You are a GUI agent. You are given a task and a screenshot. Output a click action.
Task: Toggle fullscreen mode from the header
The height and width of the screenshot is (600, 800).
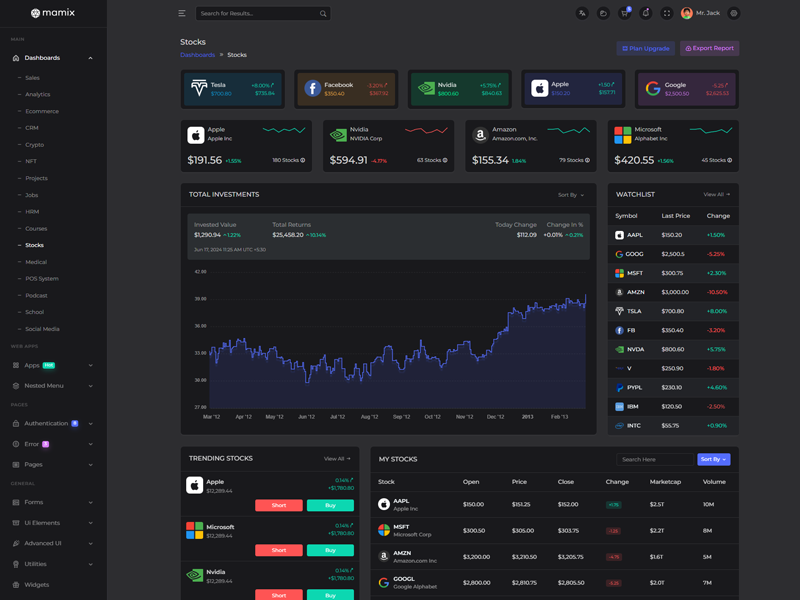click(x=666, y=13)
